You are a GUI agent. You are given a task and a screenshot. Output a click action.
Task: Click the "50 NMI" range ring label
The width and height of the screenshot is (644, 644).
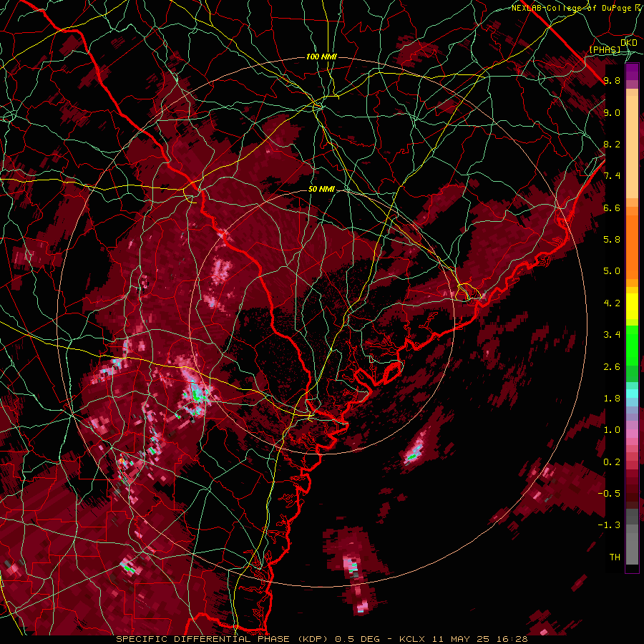coord(321,190)
